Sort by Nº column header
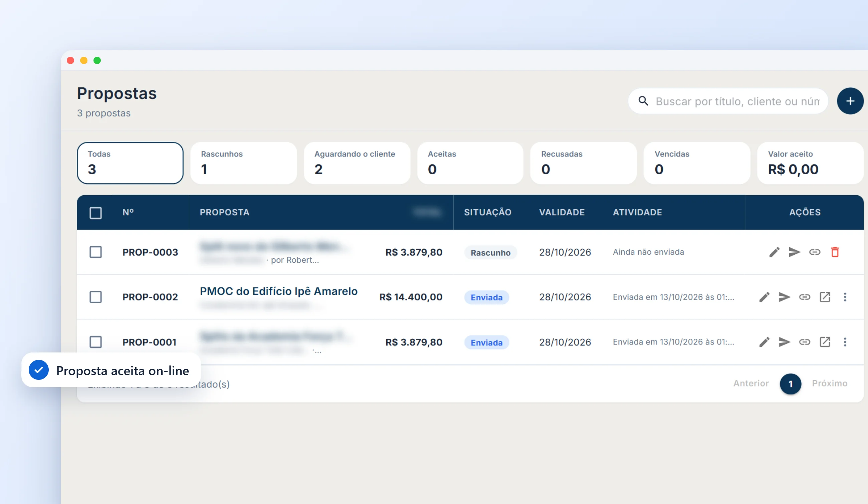 (x=128, y=212)
